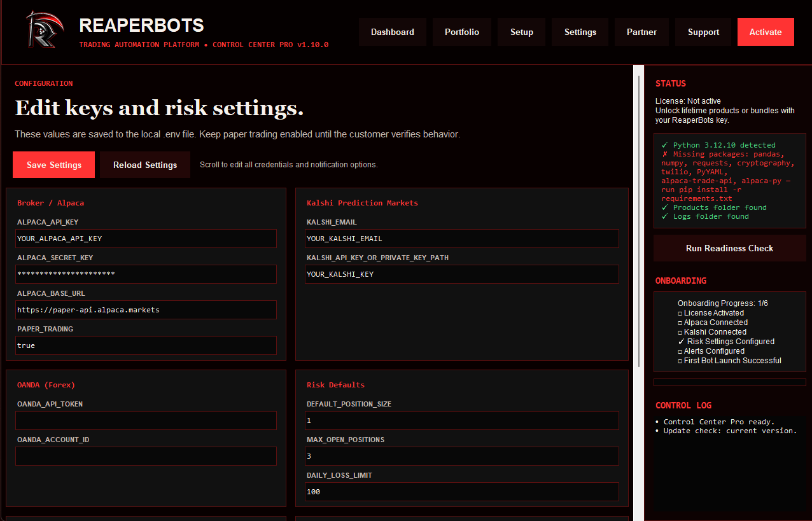Click 'Update check: current version.' log entry
Screen dimensions: 812x521
pos(726,431)
